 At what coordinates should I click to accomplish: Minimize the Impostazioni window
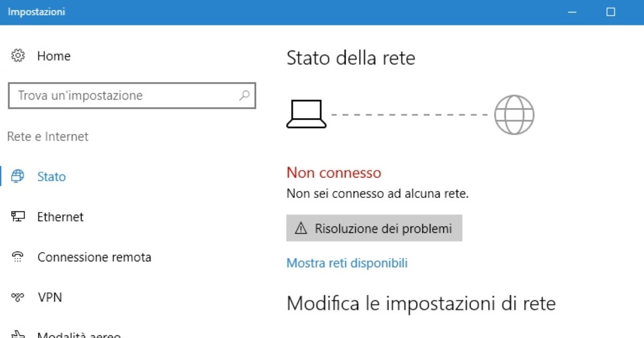tap(572, 12)
